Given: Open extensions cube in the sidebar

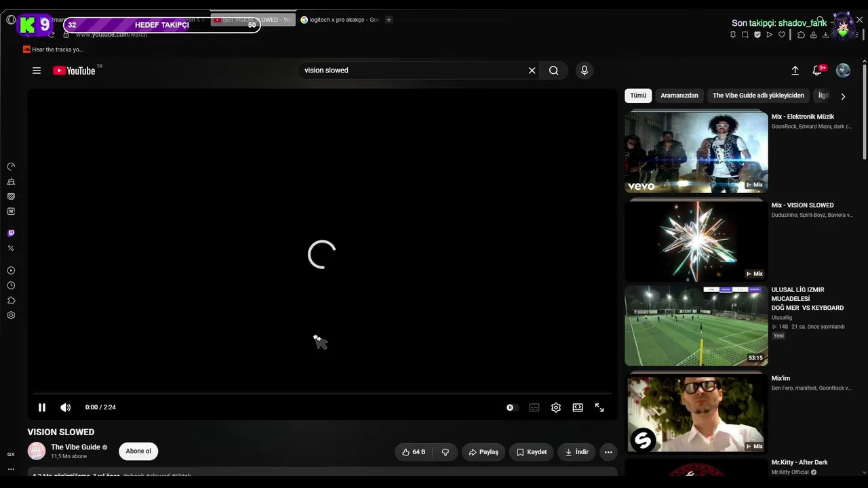Looking at the screenshot, I should [x=11, y=300].
